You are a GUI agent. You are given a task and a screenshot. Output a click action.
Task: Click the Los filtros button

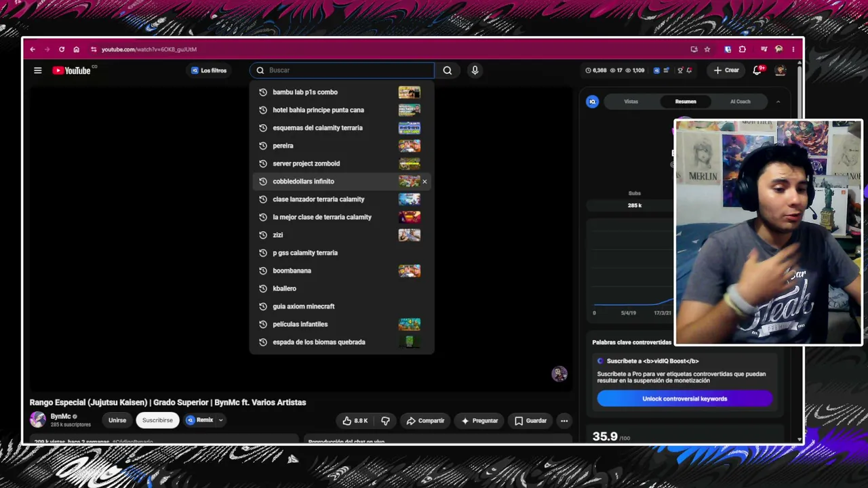coord(209,70)
